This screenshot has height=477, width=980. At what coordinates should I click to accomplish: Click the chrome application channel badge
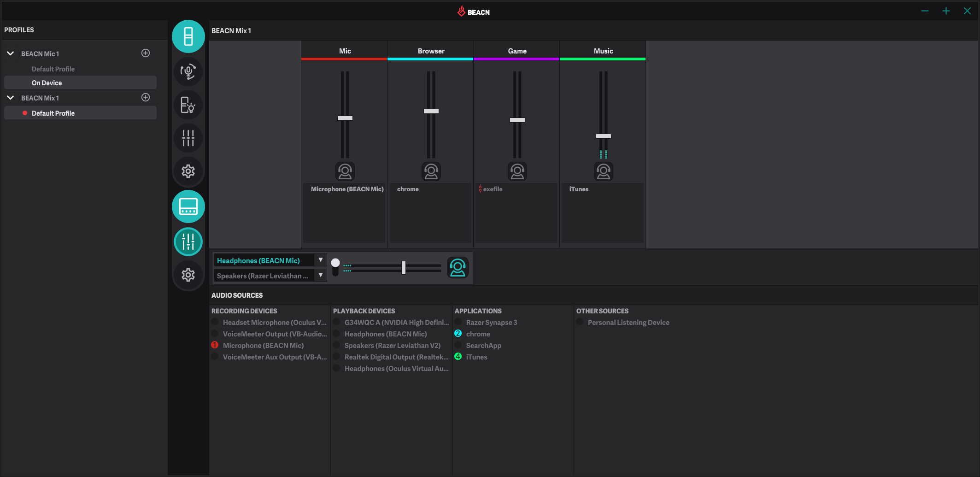[x=458, y=334]
